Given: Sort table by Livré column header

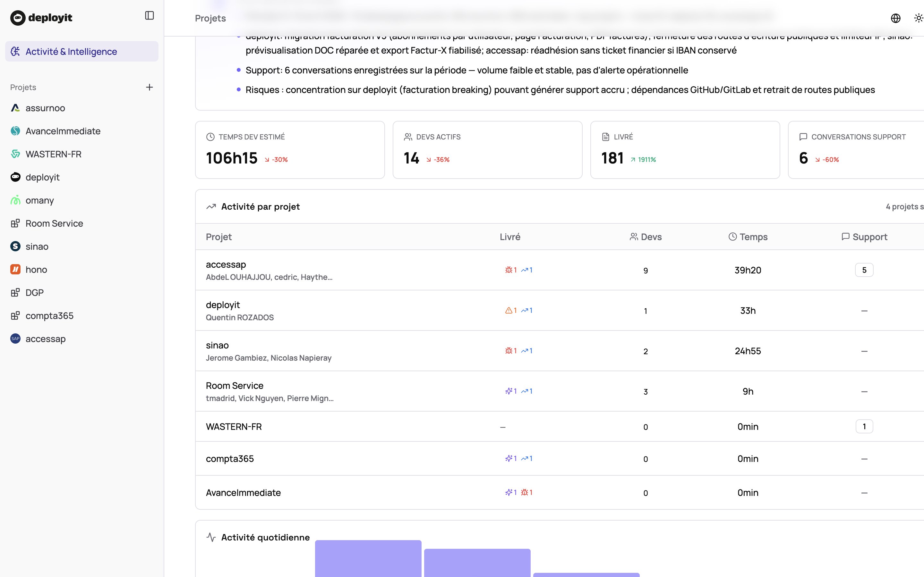Looking at the screenshot, I should pyautogui.click(x=510, y=237).
